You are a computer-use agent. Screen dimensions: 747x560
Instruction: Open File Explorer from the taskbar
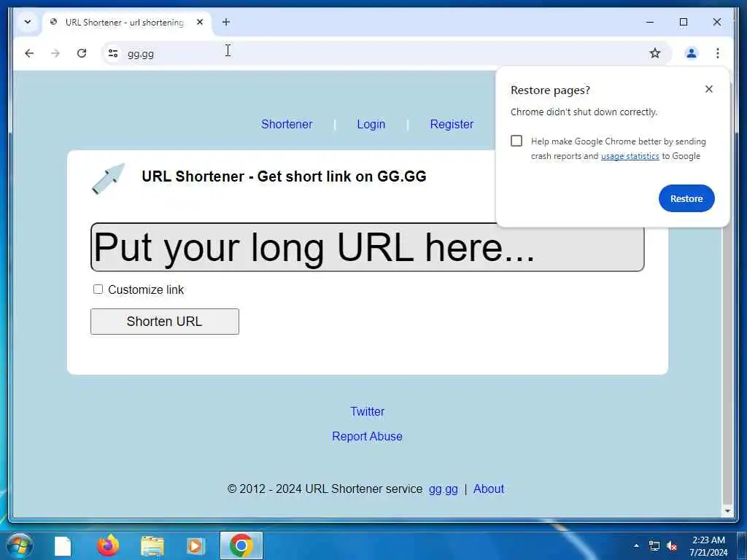tap(152, 545)
